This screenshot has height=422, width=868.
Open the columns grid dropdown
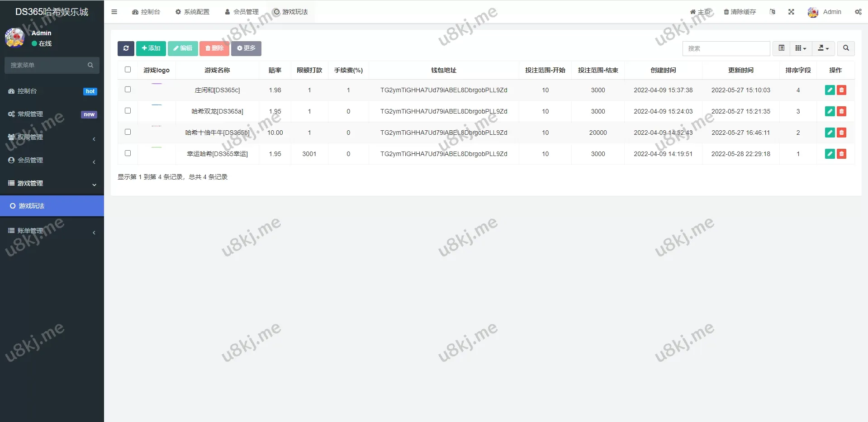tap(801, 48)
